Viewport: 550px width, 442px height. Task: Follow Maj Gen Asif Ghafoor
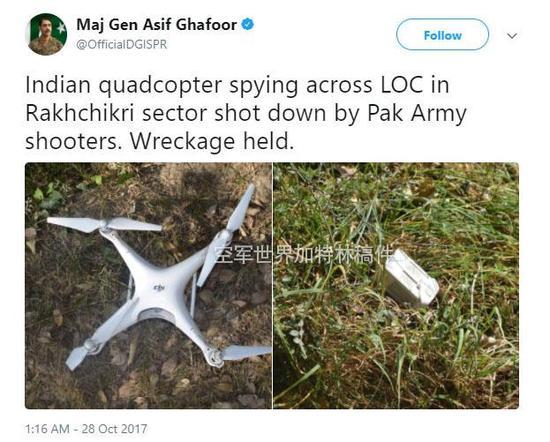[x=442, y=35]
